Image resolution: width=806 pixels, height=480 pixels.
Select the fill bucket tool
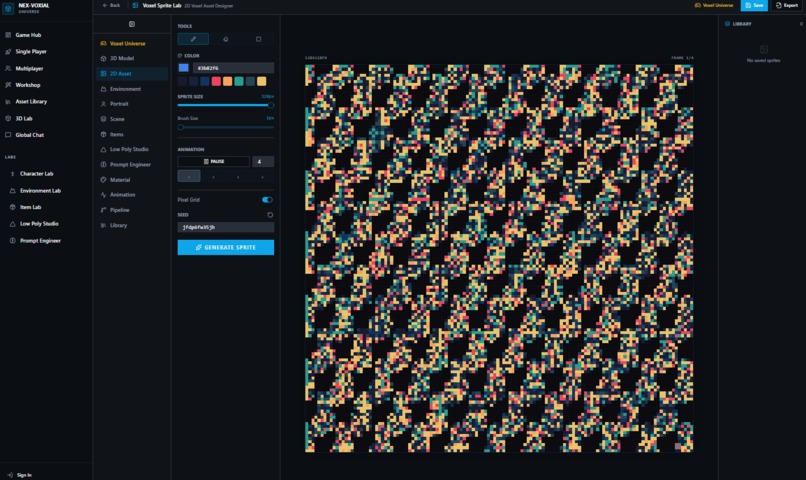(258, 39)
